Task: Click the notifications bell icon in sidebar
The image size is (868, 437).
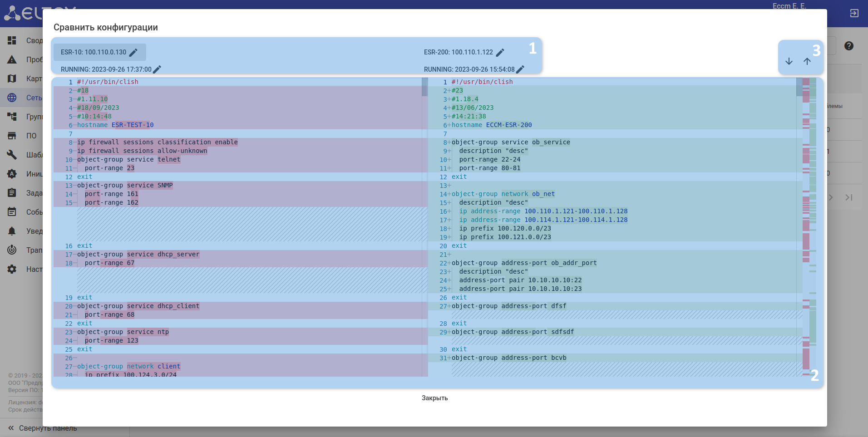Action: click(x=12, y=231)
